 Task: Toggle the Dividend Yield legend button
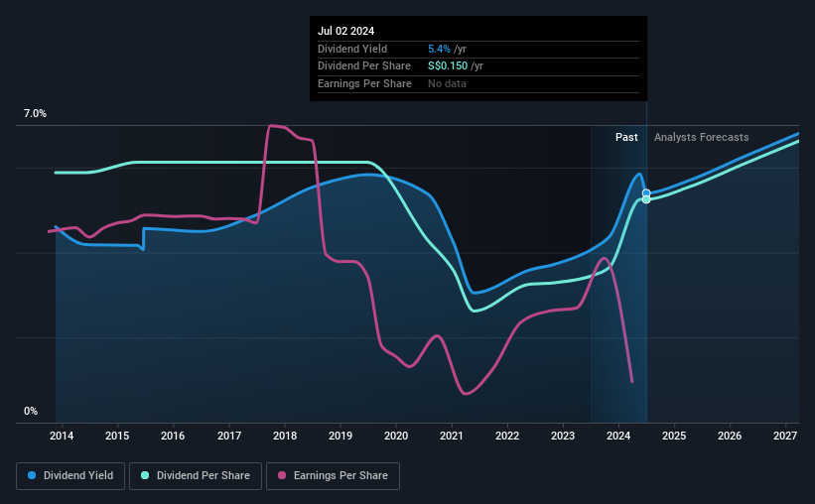pos(70,476)
